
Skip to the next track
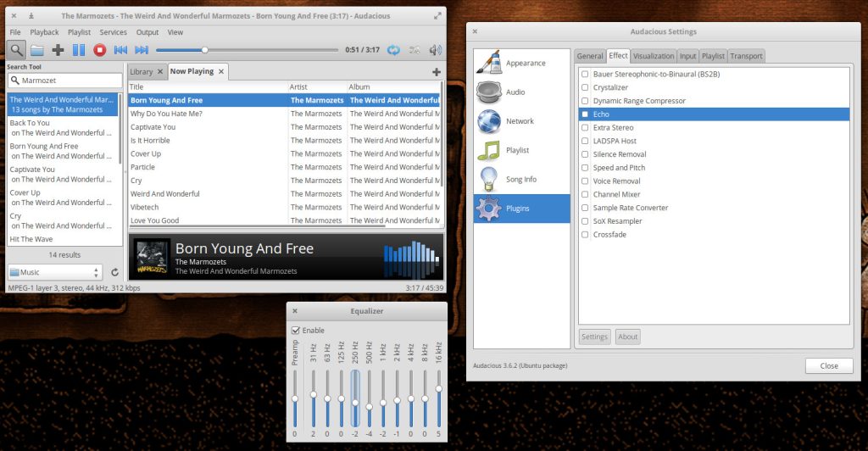coord(142,50)
